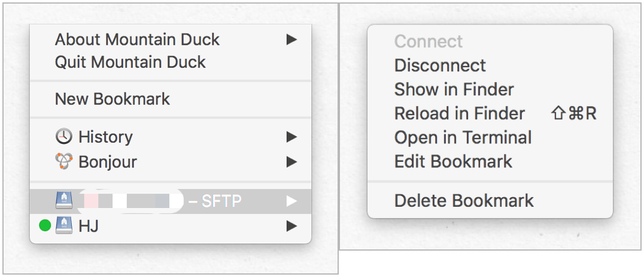The height and width of the screenshot is (277, 644).
Task: Select the HJ bookmark entry
Action: point(171,225)
